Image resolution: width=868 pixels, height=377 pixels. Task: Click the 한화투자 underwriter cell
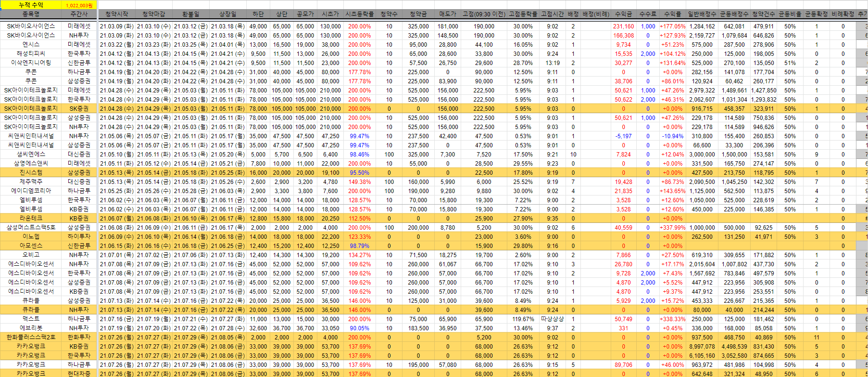79,337
